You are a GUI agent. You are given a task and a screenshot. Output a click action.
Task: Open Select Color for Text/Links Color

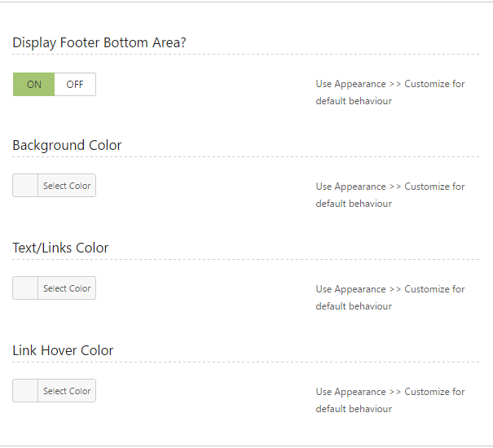(67, 288)
